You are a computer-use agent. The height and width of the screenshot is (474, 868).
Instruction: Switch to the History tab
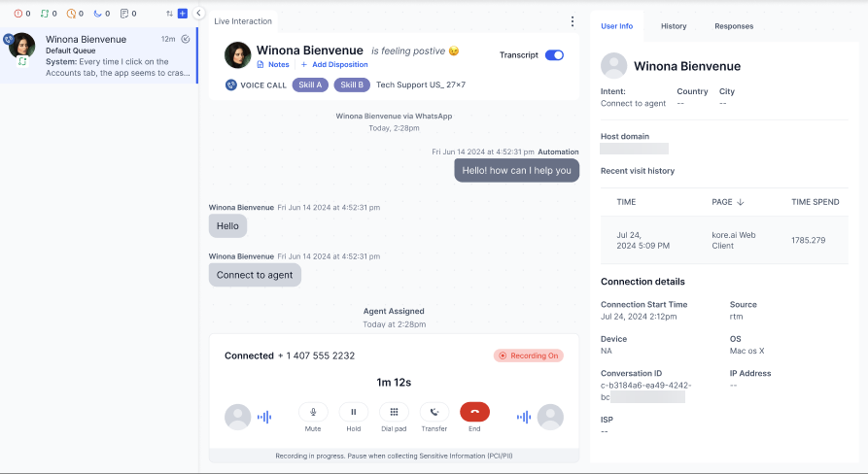point(674,26)
